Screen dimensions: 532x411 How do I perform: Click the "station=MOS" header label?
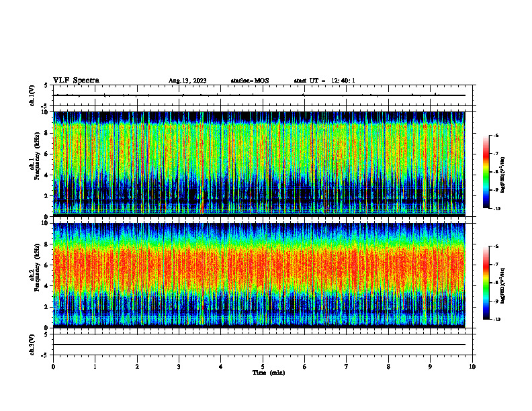click(x=250, y=81)
